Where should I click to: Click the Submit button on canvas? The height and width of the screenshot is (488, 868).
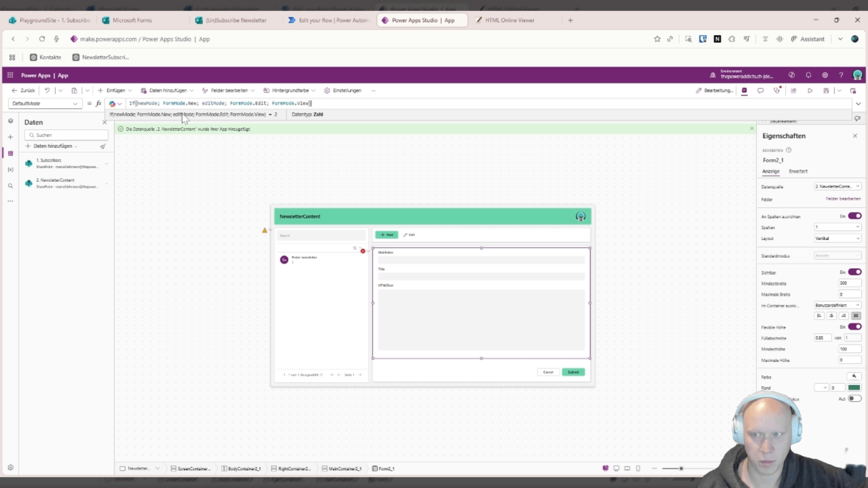tap(573, 372)
